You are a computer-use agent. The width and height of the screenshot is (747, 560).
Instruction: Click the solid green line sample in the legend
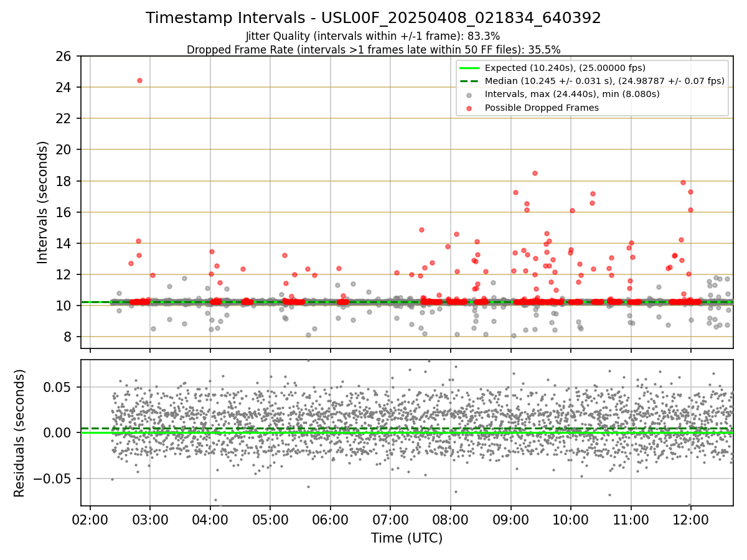[x=469, y=68]
